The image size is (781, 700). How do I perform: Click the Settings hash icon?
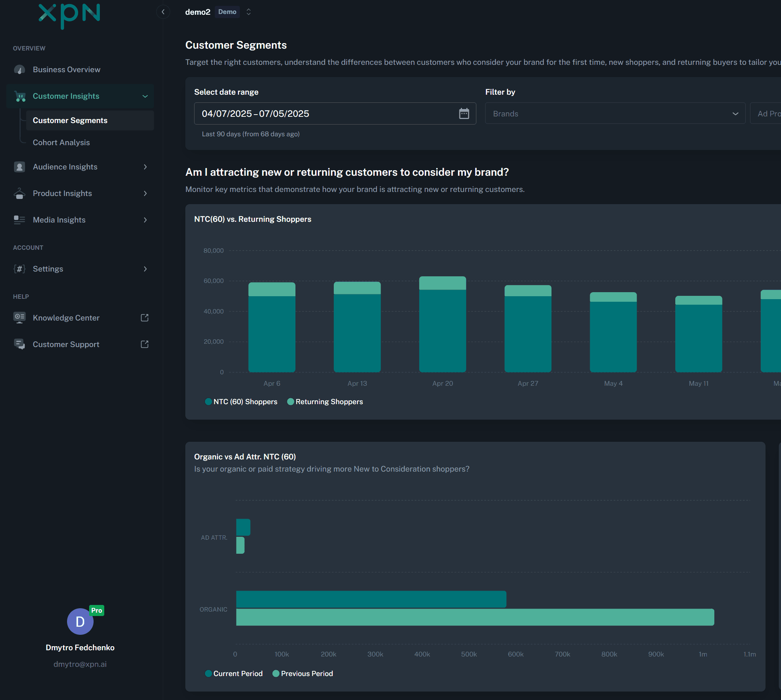click(19, 269)
